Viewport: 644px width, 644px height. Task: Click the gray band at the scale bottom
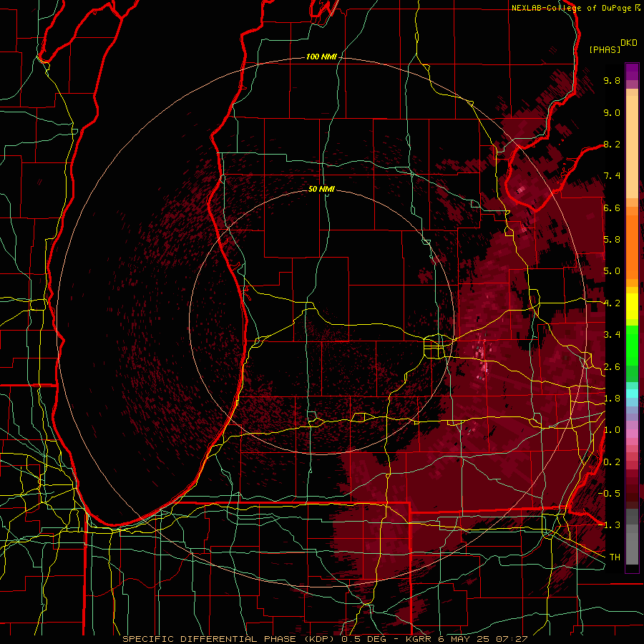click(632, 537)
